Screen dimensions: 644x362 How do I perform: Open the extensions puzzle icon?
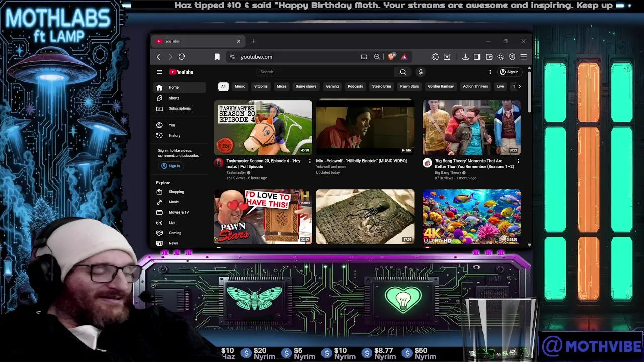(x=436, y=57)
